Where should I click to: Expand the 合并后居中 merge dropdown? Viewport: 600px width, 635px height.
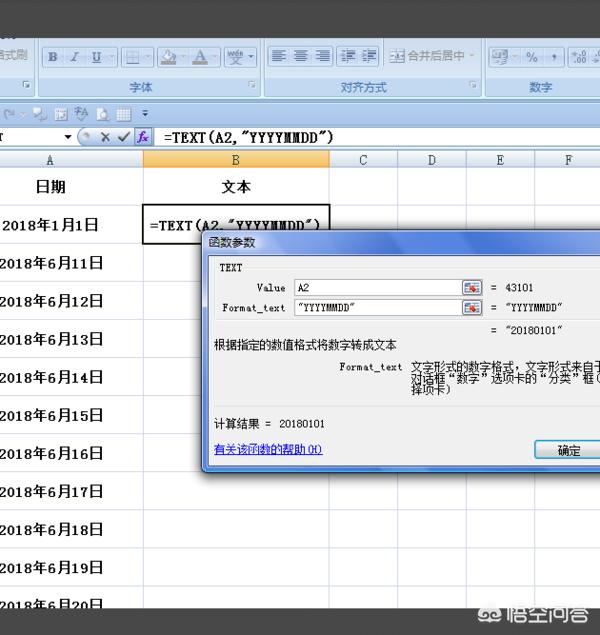click(473, 57)
